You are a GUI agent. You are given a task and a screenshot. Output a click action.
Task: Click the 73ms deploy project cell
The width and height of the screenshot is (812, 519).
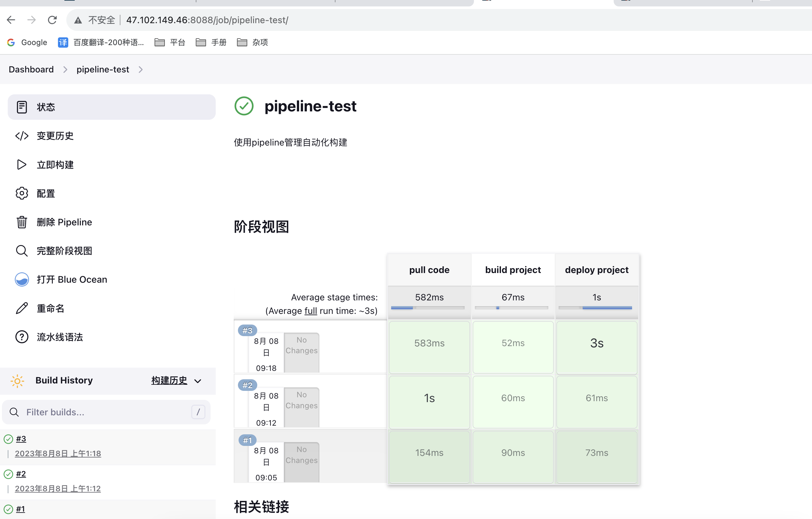pos(597,457)
